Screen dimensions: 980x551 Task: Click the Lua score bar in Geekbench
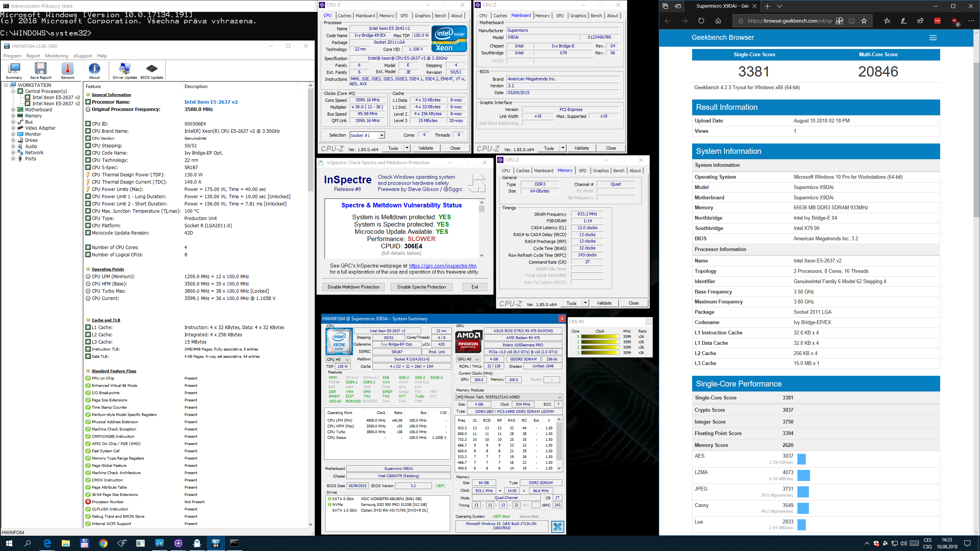click(x=801, y=525)
